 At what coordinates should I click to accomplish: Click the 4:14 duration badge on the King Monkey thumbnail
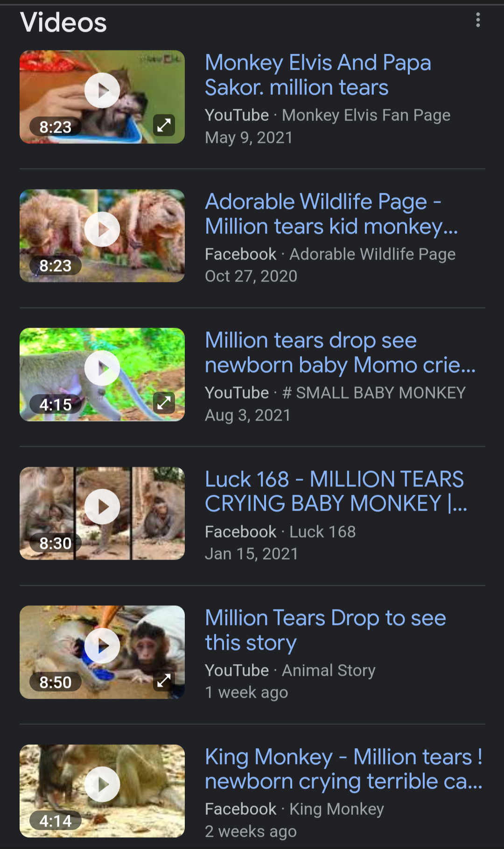click(56, 821)
